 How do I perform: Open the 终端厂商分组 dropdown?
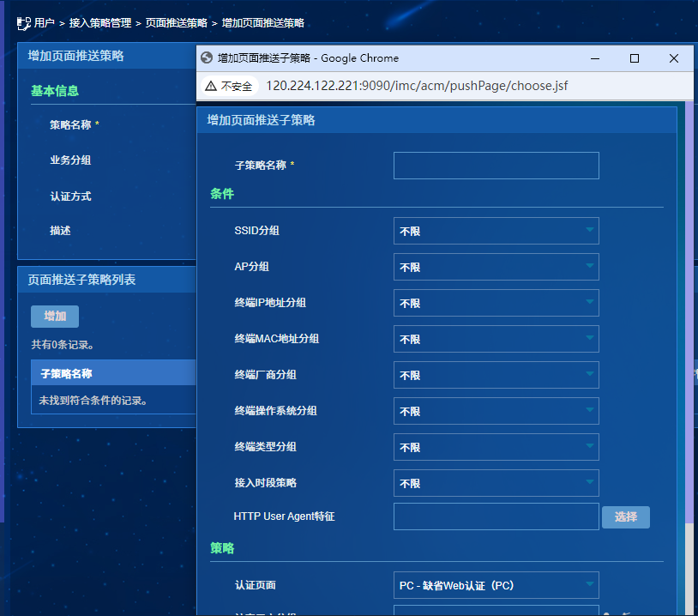[x=496, y=375]
